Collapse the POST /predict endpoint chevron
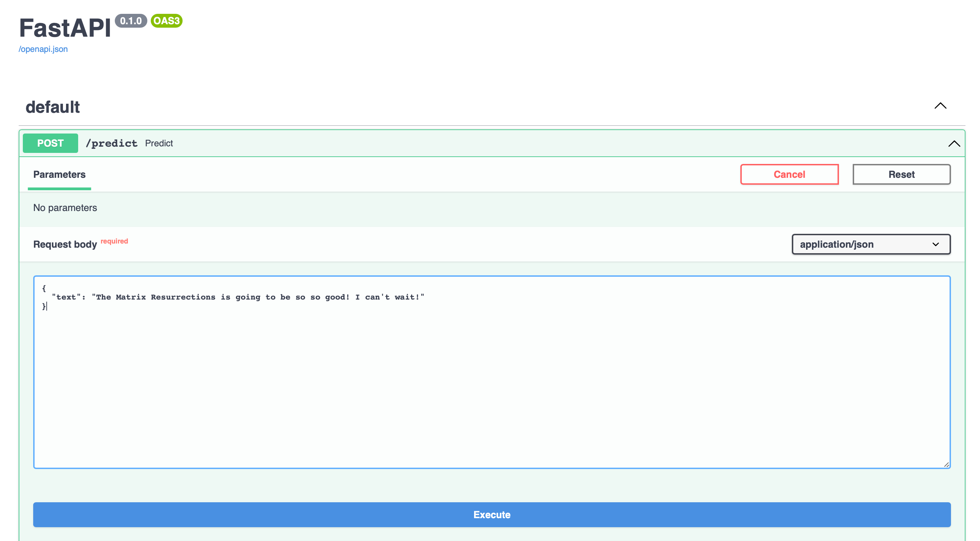 (x=954, y=144)
